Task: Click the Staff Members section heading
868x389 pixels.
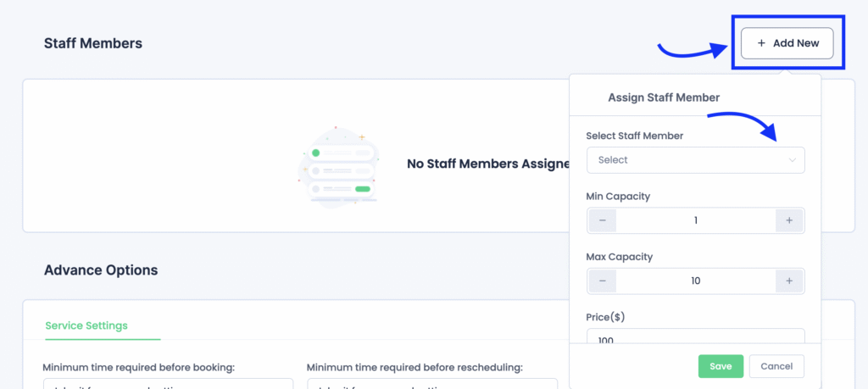Action: (93, 43)
